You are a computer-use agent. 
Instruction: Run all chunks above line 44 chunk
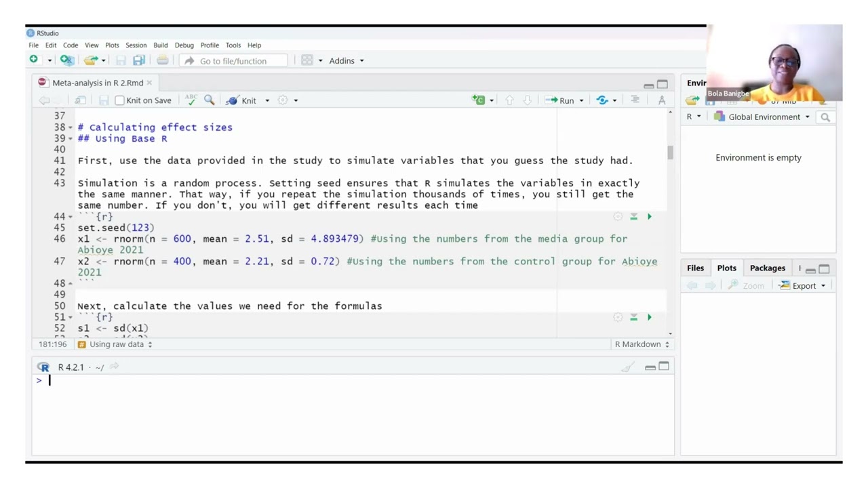[633, 217]
